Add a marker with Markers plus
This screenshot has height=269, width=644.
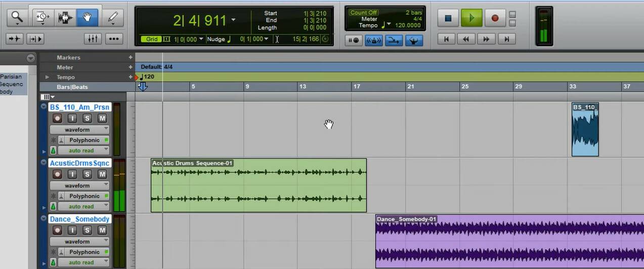coord(131,58)
